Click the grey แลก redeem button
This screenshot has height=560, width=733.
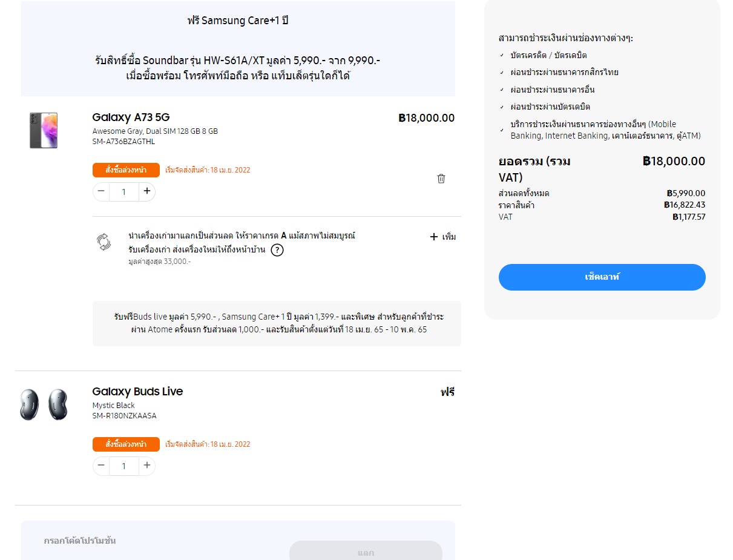click(366, 551)
